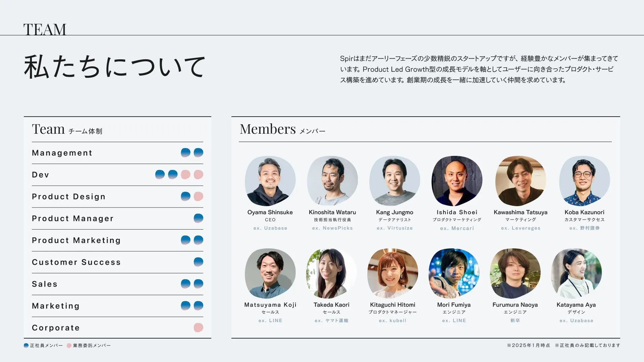Click the name Katayama Aya
Viewport: 644px width, 362px height.
pos(576,305)
